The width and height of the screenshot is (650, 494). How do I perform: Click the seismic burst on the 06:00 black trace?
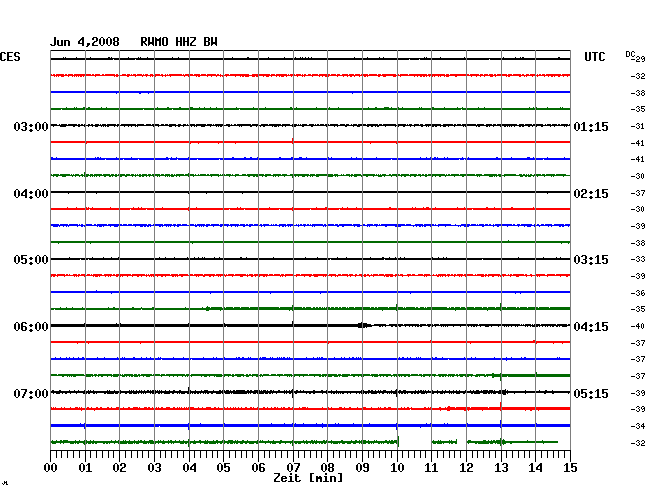pos(364,325)
